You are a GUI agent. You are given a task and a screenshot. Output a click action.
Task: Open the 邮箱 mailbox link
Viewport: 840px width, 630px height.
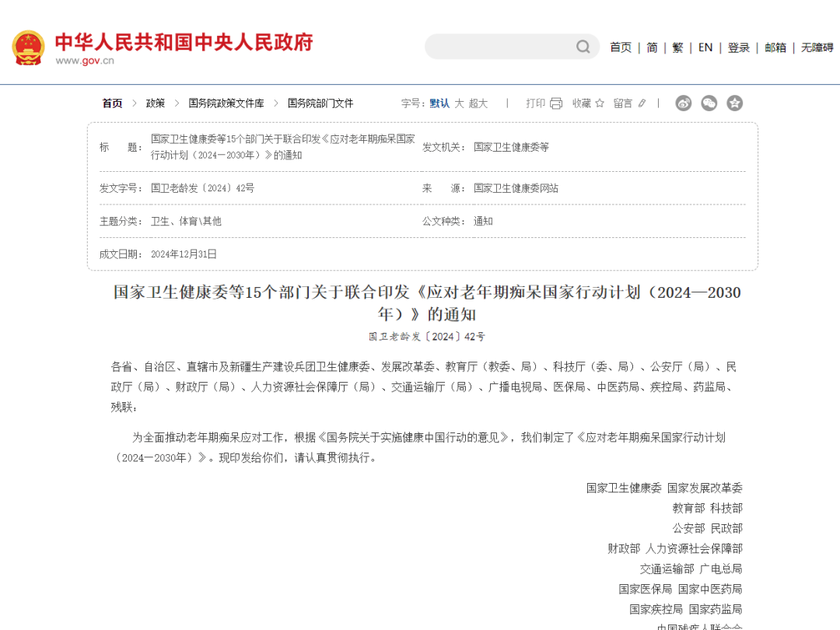(775, 47)
